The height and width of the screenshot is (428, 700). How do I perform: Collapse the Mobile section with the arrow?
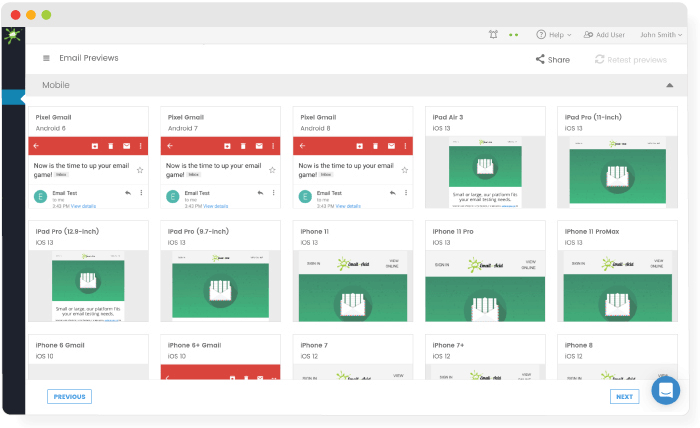669,86
